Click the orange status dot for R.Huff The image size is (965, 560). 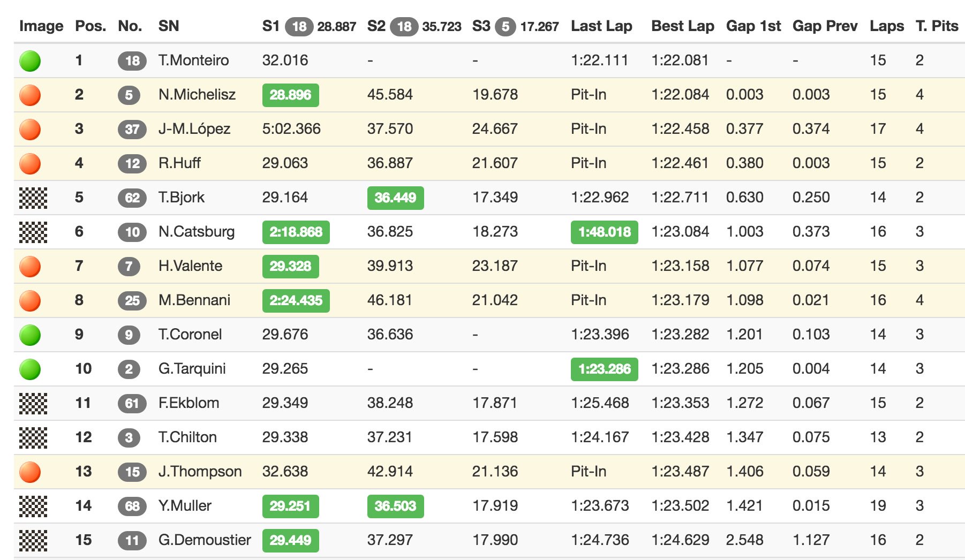point(30,163)
